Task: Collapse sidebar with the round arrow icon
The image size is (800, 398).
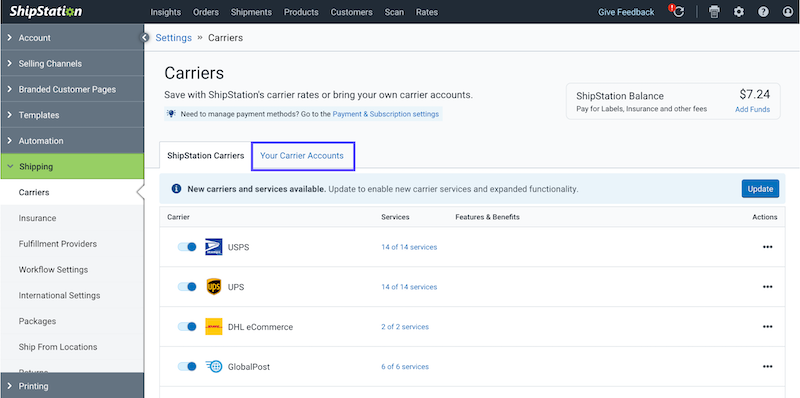Action: [145, 37]
